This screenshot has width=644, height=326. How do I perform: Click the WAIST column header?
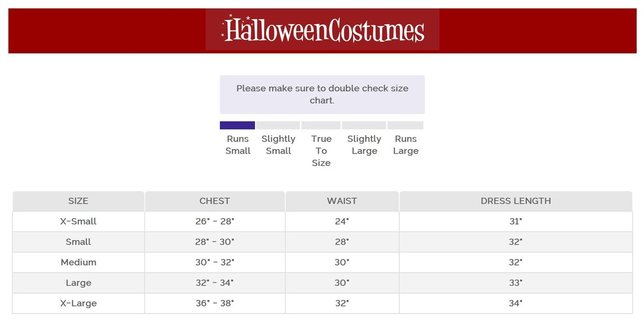342,201
